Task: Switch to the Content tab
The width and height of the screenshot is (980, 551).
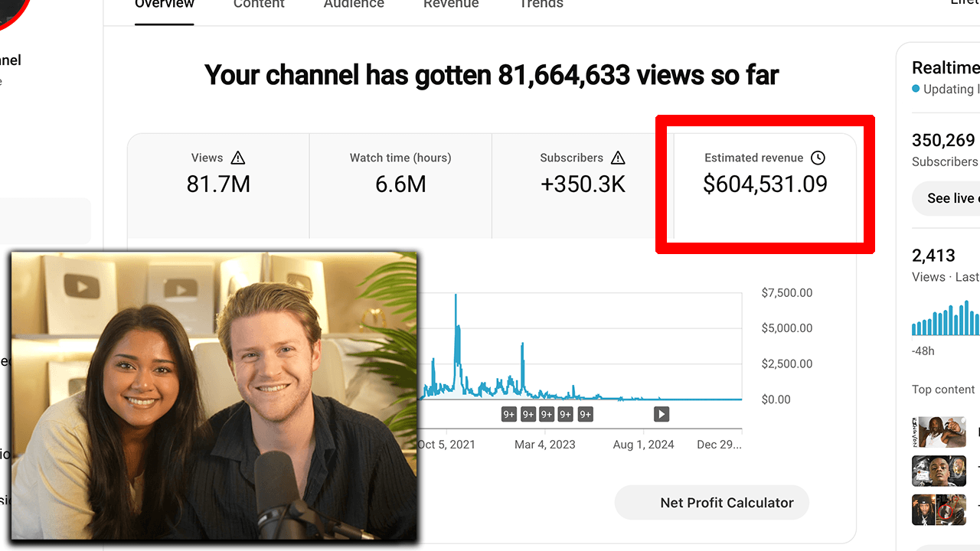Action: (x=259, y=5)
